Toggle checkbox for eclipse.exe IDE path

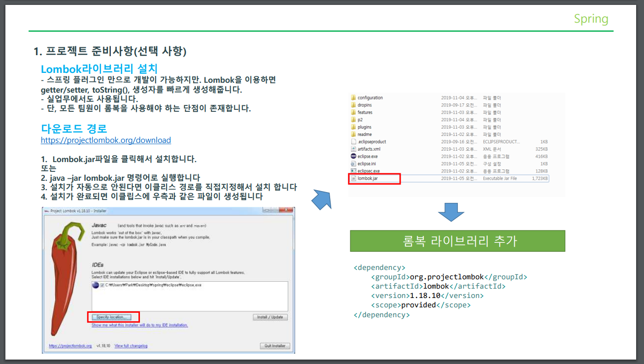(x=102, y=285)
